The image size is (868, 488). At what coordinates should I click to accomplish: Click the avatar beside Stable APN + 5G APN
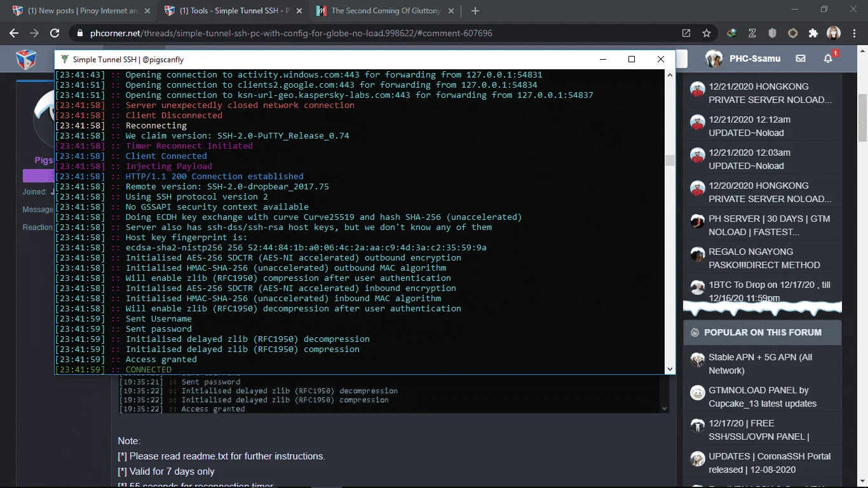click(697, 358)
